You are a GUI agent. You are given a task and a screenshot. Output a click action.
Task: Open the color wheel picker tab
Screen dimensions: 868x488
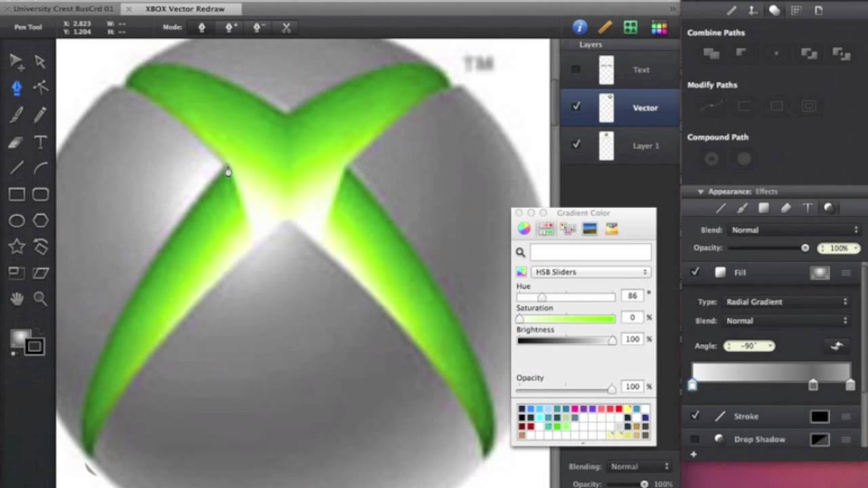click(x=524, y=229)
